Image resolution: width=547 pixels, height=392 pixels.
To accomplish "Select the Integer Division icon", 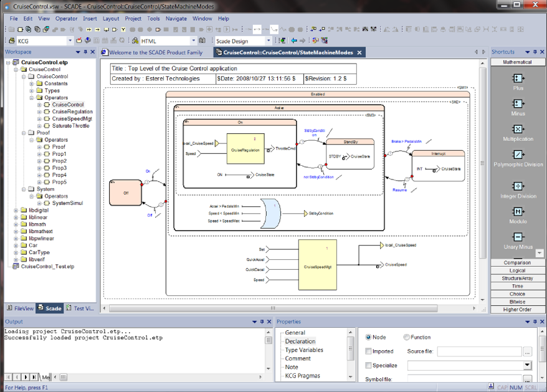I will click(x=518, y=186).
